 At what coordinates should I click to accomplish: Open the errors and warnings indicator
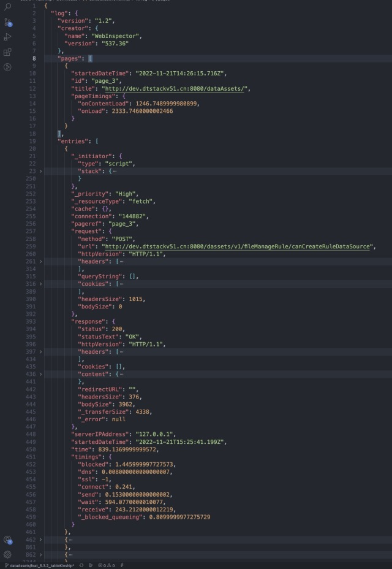(x=106, y=565)
